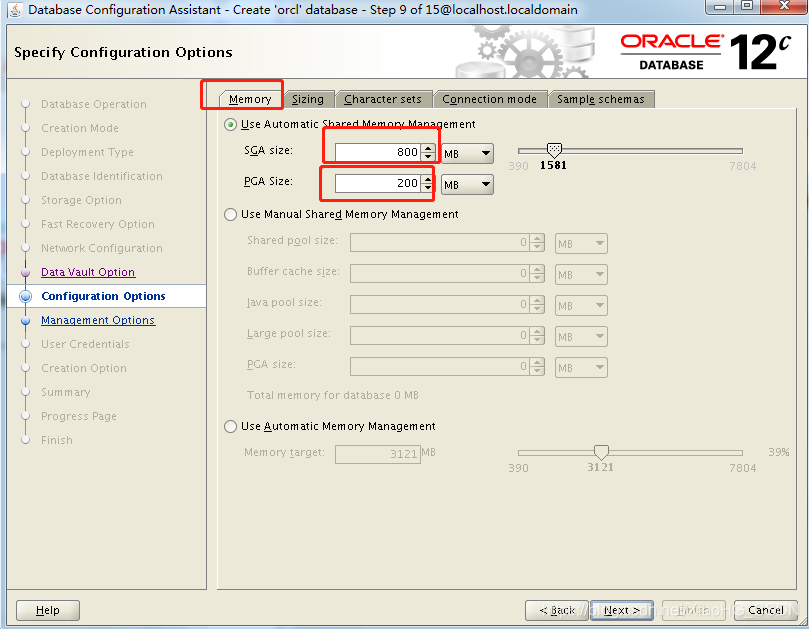Increase Shared pool size spinner up arrow
The width and height of the screenshot is (809, 629).
[x=537, y=238]
